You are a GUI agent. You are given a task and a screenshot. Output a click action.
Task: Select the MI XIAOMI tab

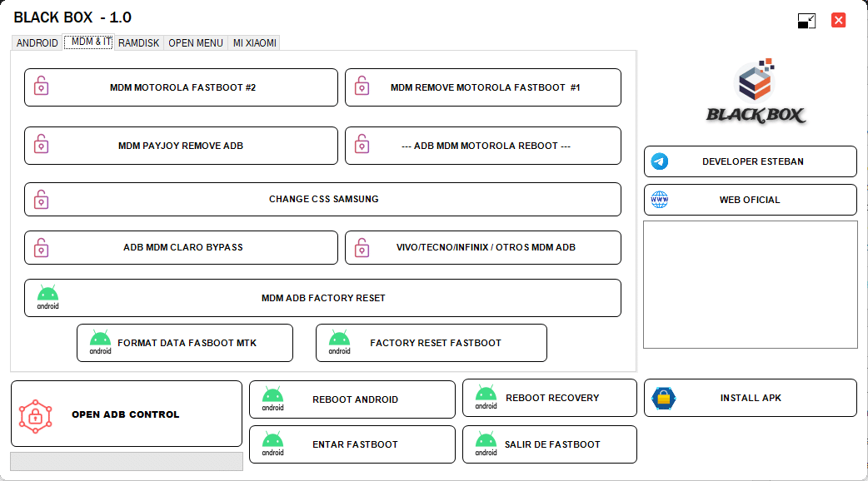pos(254,42)
